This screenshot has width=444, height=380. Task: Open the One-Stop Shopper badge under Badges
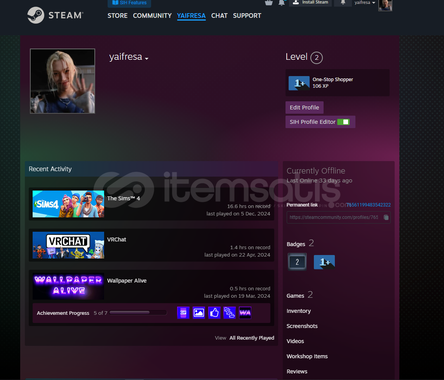coord(324,262)
